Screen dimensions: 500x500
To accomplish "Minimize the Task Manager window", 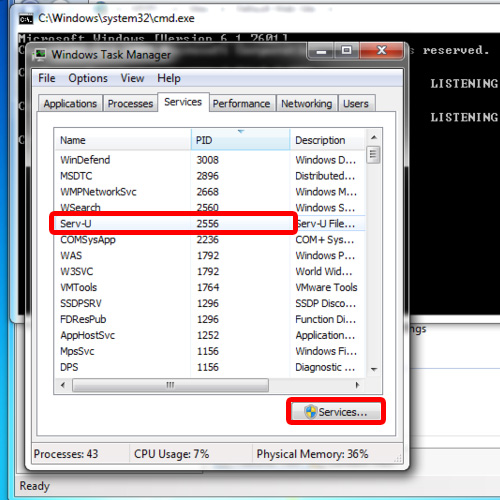I will coord(321,52).
